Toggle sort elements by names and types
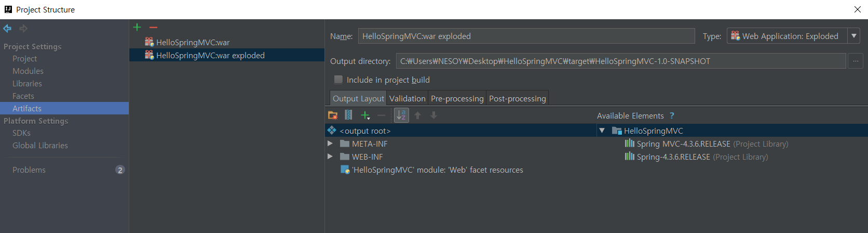Screen dimensions: 868x233 coord(401,115)
